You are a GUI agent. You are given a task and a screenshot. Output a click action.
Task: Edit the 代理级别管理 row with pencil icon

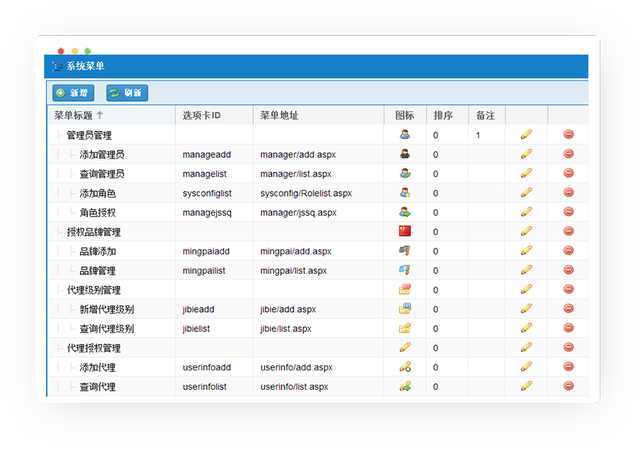coord(527,289)
